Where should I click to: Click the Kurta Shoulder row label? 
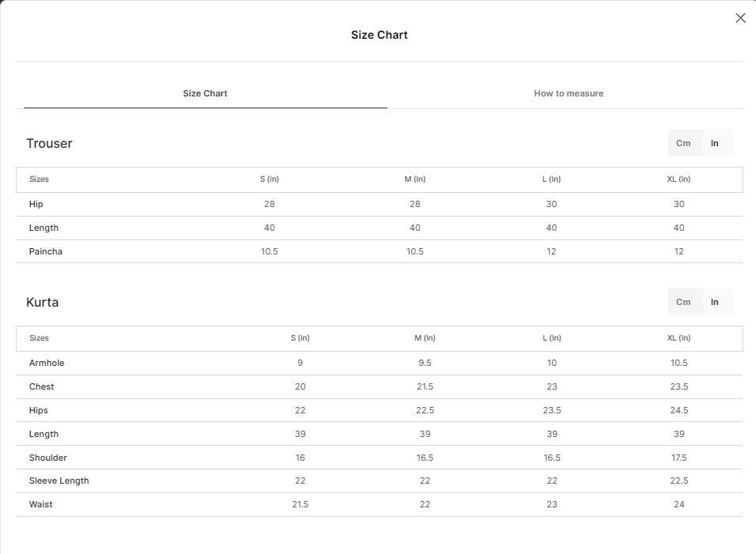point(47,458)
